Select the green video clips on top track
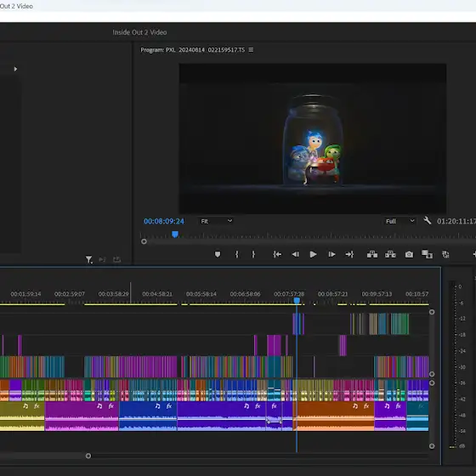The width and height of the screenshot is (476, 476). point(399,324)
